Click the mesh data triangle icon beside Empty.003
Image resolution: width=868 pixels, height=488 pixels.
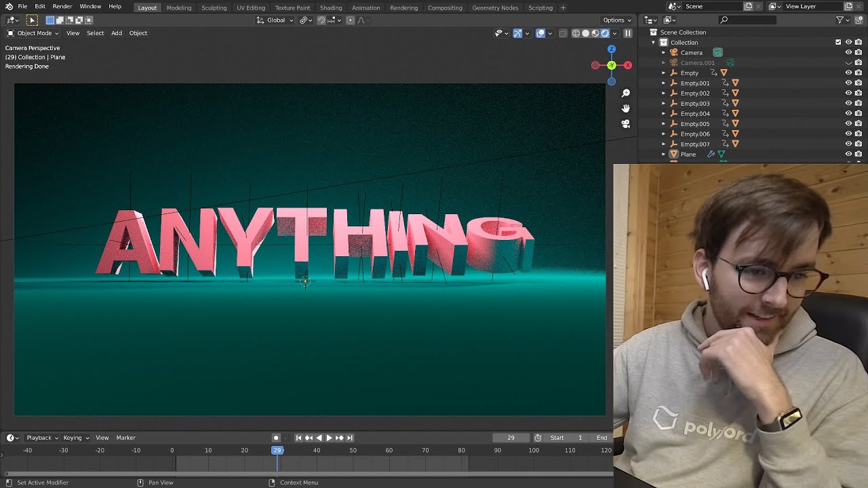point(735,104)
